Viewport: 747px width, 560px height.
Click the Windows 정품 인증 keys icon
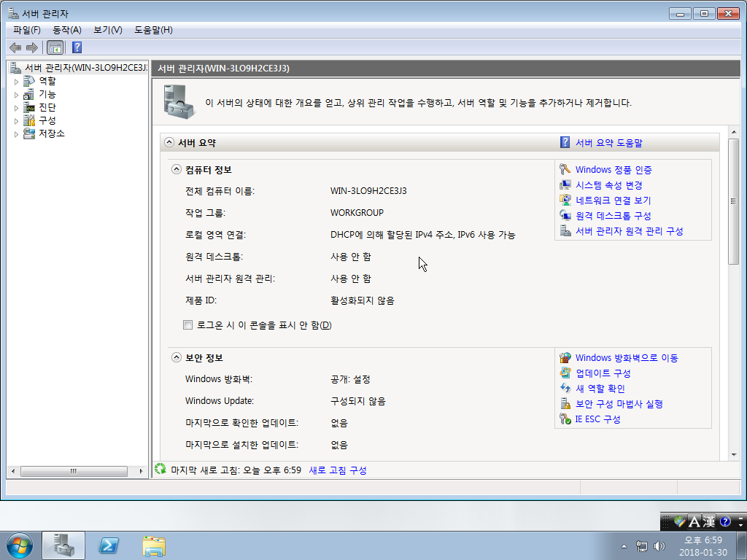(565, 169)
